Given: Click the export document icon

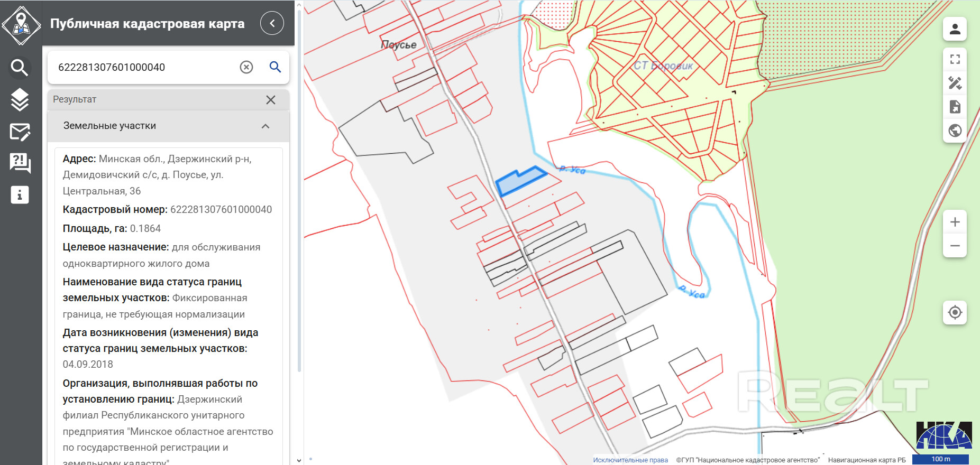Looking at the screenshot, I should coord(955,107).
